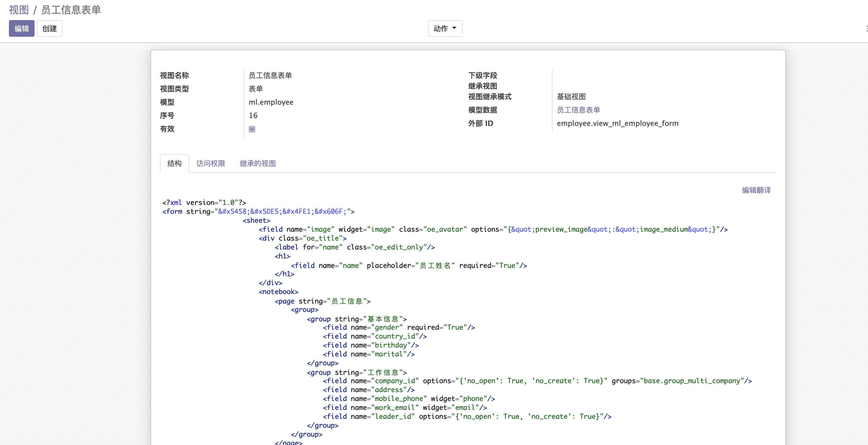The image size is (868, 445).
Task: Click the 创建 button
Action: click(x=49, y=28)
